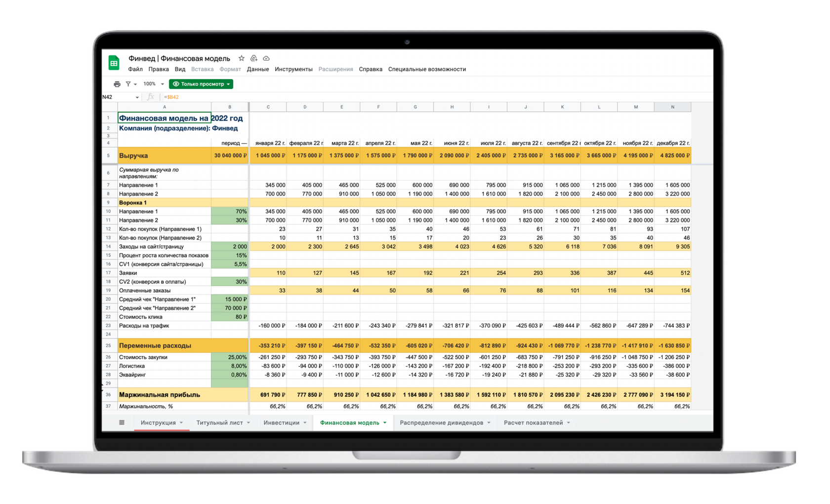Click the Выручка row label cell

(165, 156)
